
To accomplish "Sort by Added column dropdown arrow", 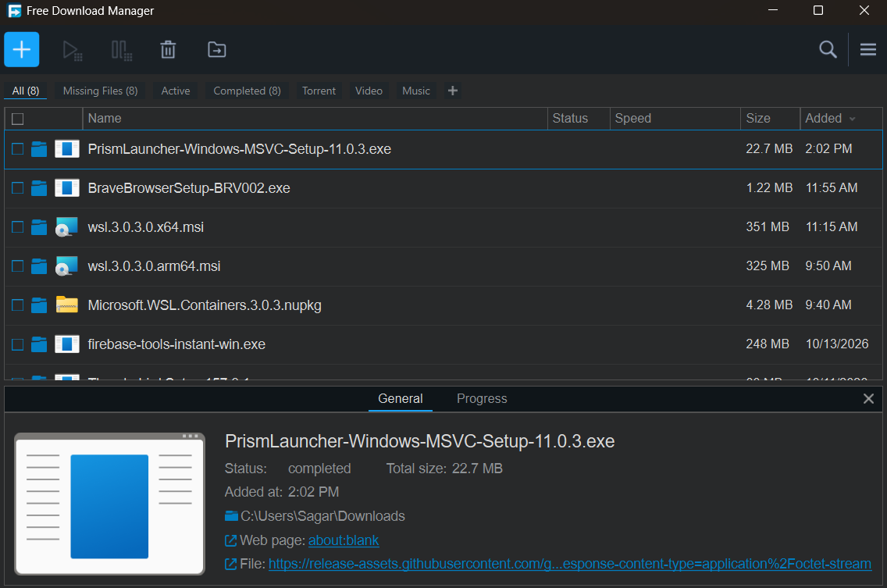I will pos(853,119).
